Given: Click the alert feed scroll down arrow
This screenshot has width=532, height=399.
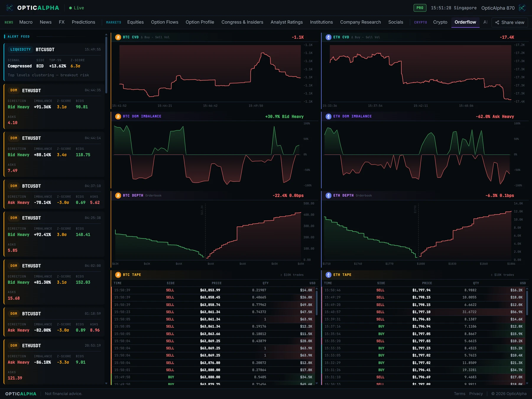Looking at the screenshot, I should click(106, 383).
